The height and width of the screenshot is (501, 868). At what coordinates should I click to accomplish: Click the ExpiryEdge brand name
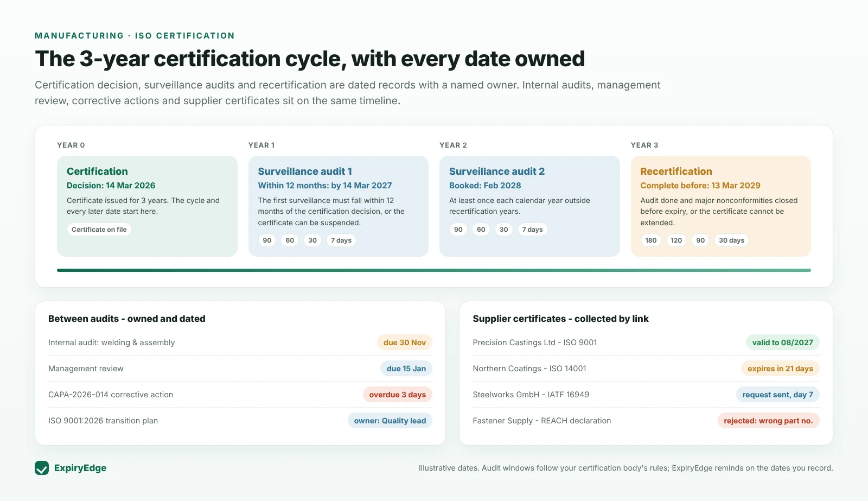[80, 468]
